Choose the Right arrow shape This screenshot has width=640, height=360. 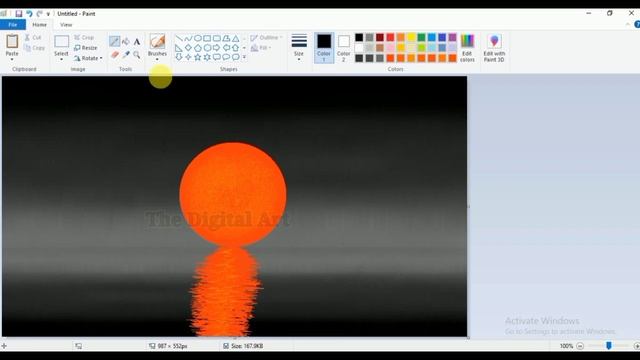[217, 48]
